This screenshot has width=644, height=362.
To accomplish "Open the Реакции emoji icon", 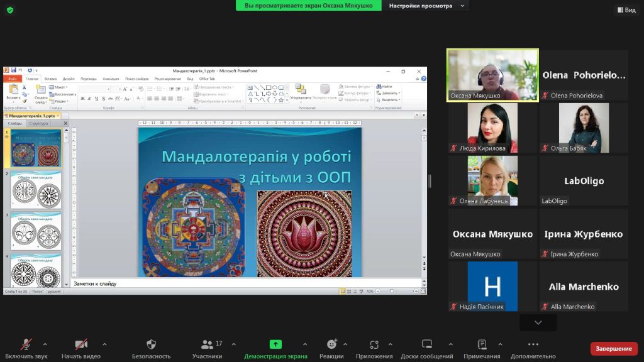I will (x=331, y=344).
